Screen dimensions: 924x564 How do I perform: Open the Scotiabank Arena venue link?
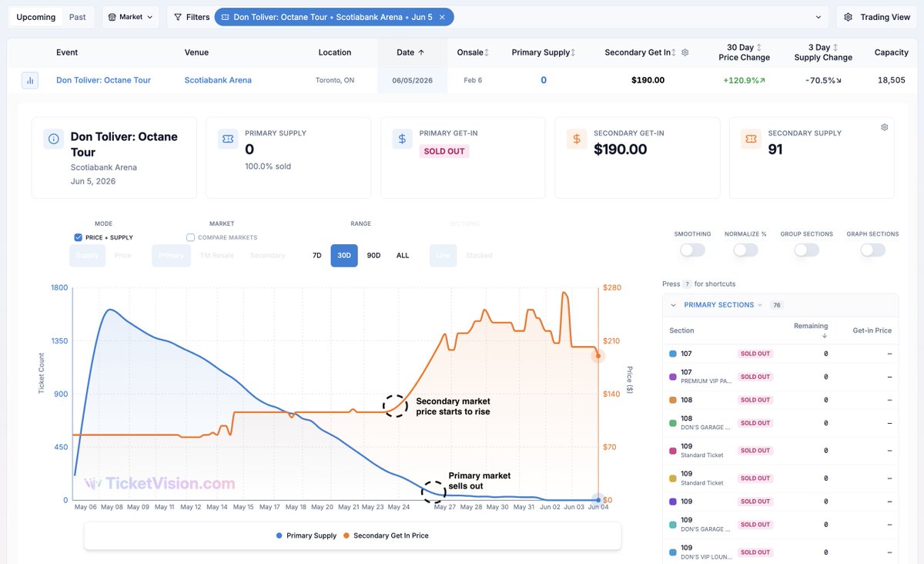click(218, 80)
